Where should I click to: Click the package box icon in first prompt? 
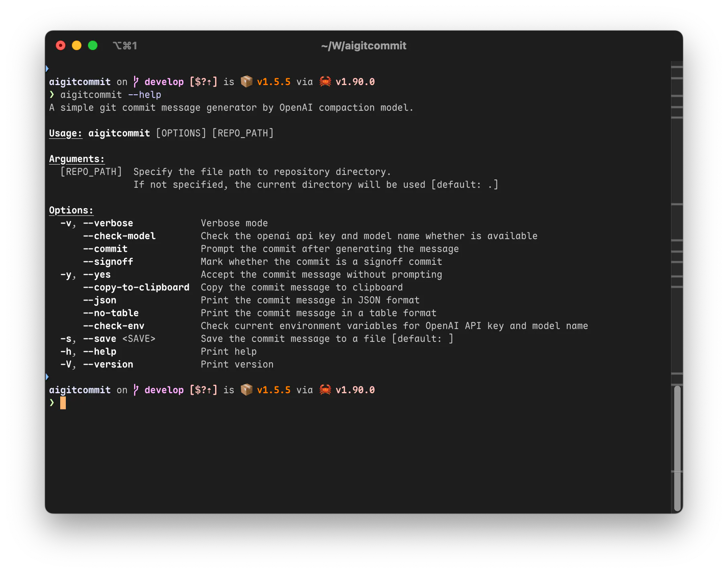point(246,81)
